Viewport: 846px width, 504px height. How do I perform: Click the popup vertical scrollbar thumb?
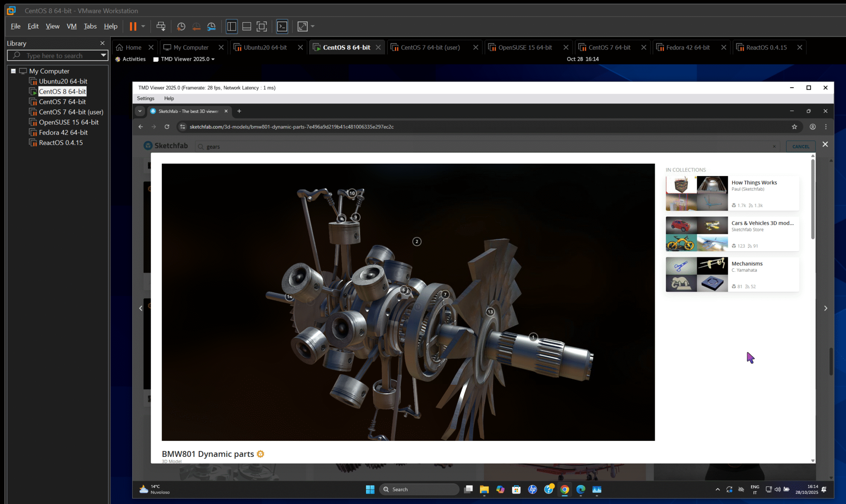[x=813, y=199]
